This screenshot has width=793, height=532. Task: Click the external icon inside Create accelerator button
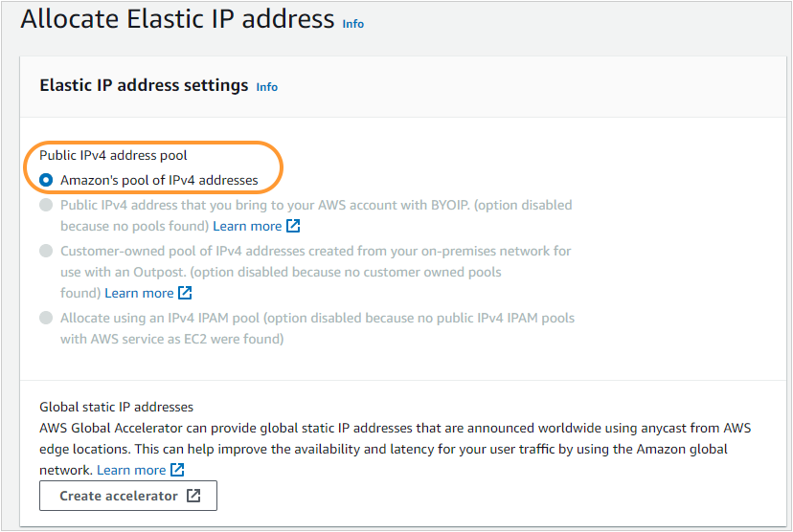[x=193, y=496]
